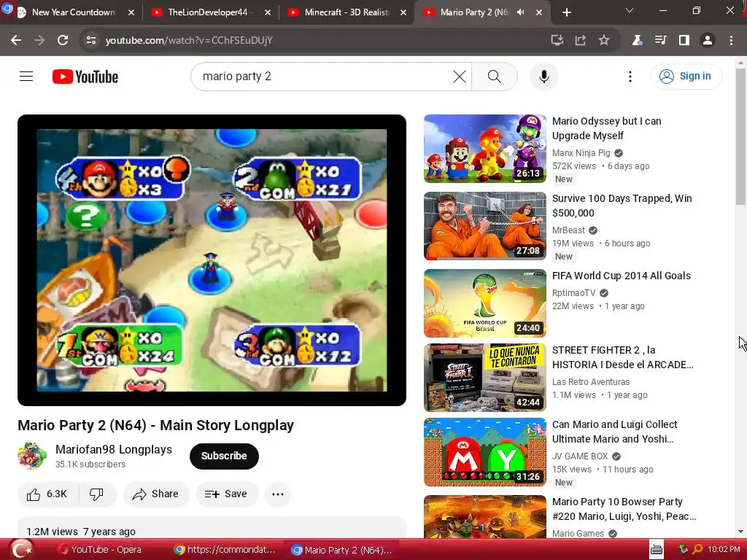The width and height of the screenshot is (747, 560).
Task: Switch to Minecraft - 3D Realistic tab
Action: 346,12
